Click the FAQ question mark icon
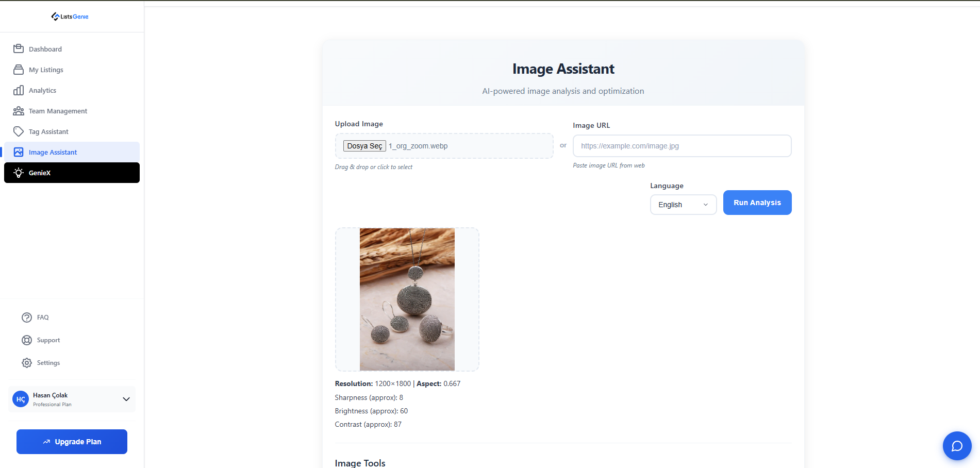Viewport: 980px width, 468px height. 27,317
